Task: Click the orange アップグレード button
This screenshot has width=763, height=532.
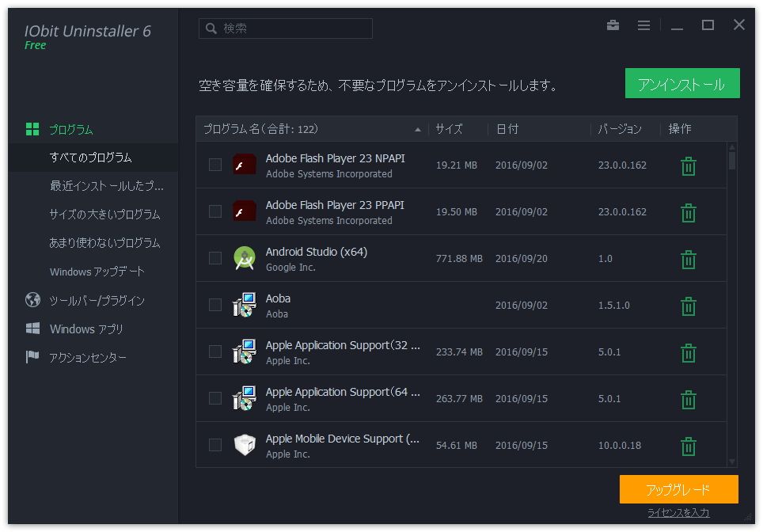Action: tap(678, 489)
